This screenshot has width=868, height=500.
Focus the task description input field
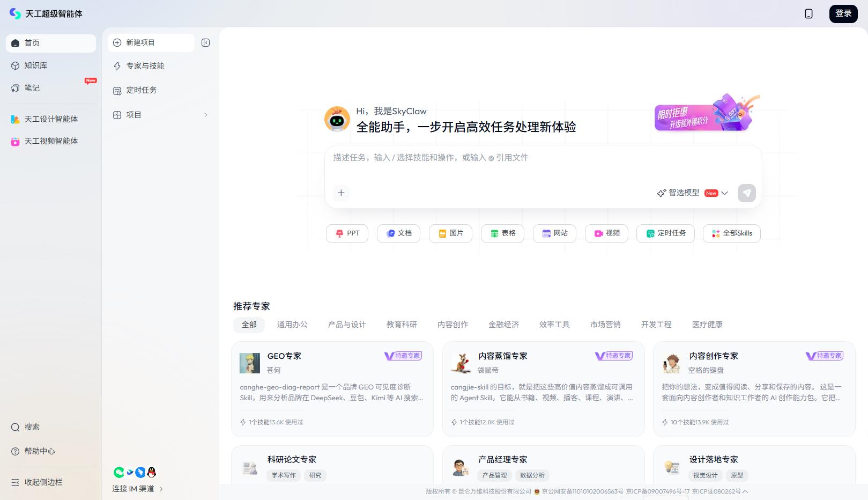tap(543, 164)
